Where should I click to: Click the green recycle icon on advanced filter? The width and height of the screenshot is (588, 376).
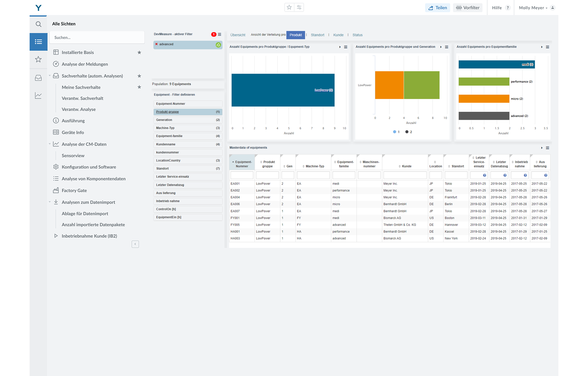(218, 45)
